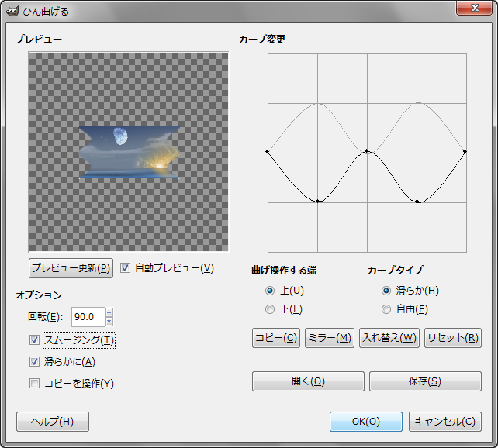Image resolution: width=498 pixels, height=448 pixels.
Task: Select the 下(L) lower border radio button
Action: (270, 309)
